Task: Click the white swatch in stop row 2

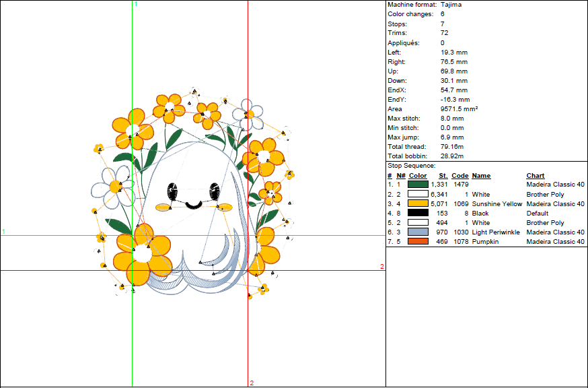Action: click(418, 194)
